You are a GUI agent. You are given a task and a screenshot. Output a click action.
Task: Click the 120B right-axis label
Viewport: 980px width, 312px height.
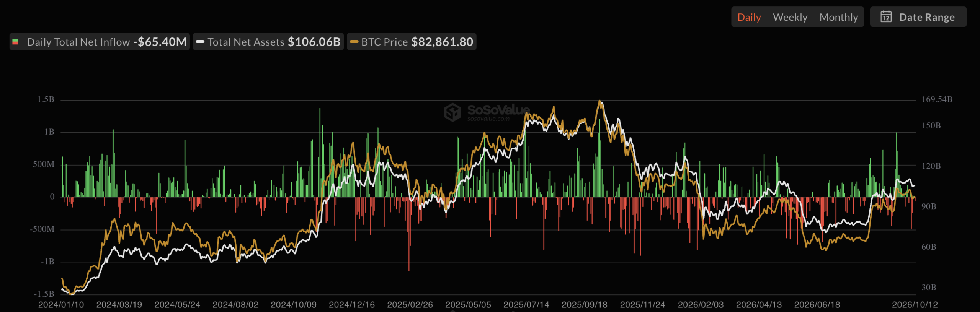point(931,166)
